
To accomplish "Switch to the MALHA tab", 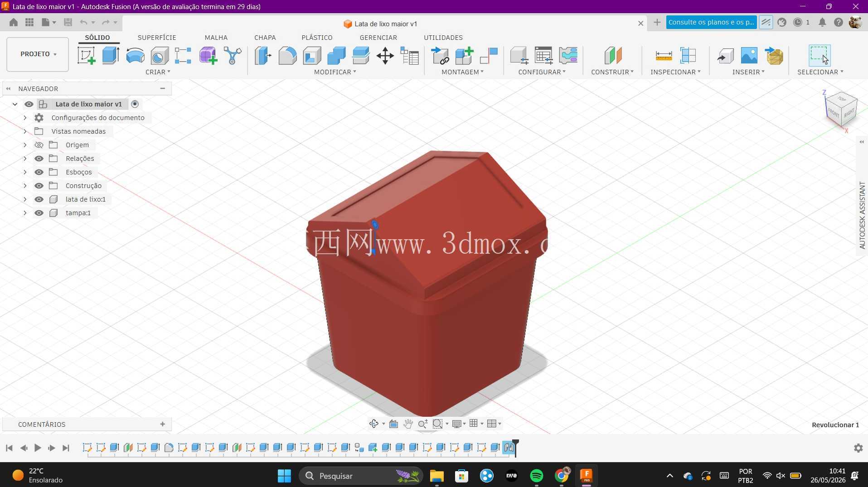I will [x=216, y=38].
